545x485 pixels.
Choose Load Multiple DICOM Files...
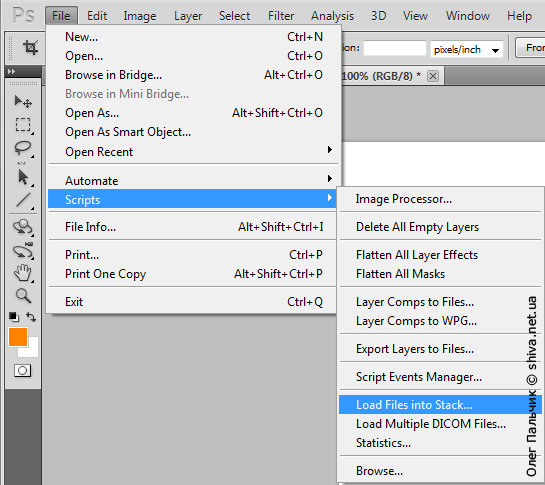click(440, 424)
